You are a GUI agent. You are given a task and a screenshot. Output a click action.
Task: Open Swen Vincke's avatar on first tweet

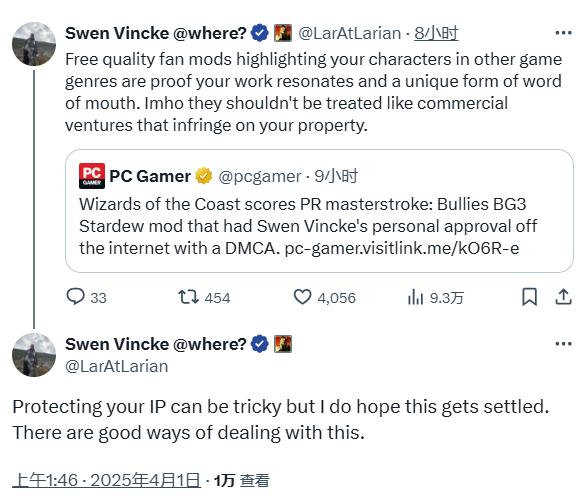pos(34,44)
